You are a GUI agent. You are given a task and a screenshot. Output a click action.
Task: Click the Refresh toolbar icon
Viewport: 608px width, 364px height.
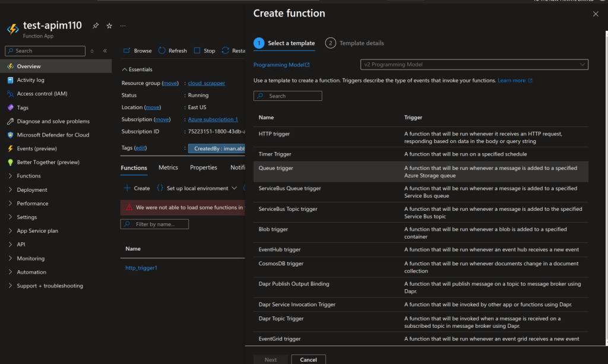(x=162, y=50)
